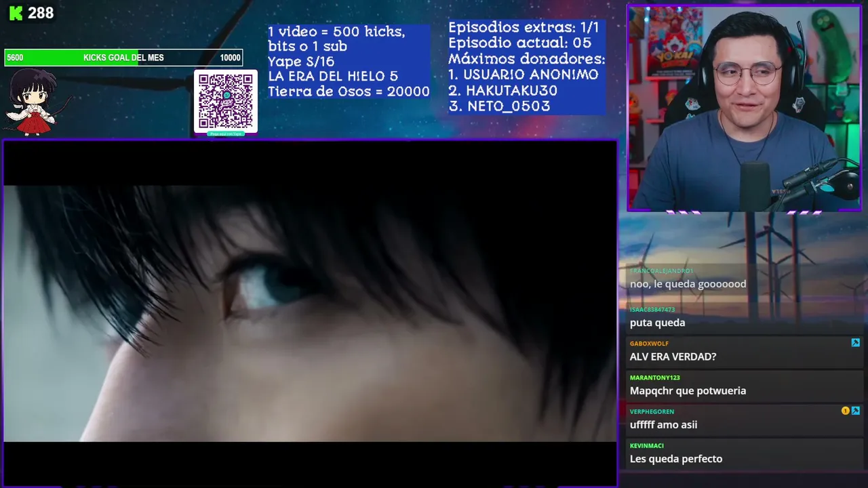Screen dimensions: 868x488
Task: Click the message "Les queda perfecto"
Action: click(676, 459)
